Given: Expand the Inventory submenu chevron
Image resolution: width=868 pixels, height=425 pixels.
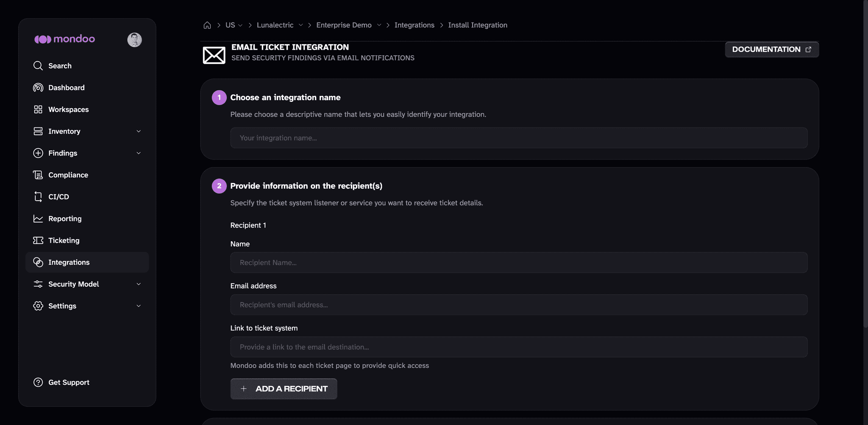Looking at the screenshot, I should coord(139,131).
